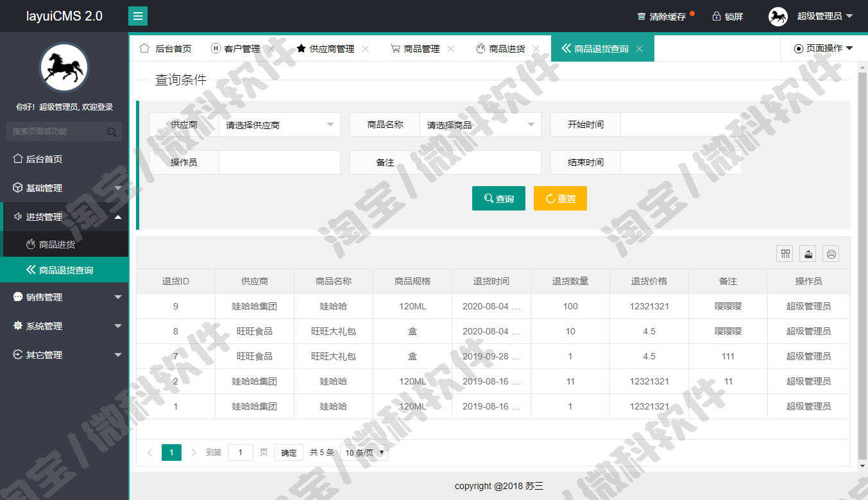Click the 备注 input field
Screen dimensions: 868x500
[480, 162]
